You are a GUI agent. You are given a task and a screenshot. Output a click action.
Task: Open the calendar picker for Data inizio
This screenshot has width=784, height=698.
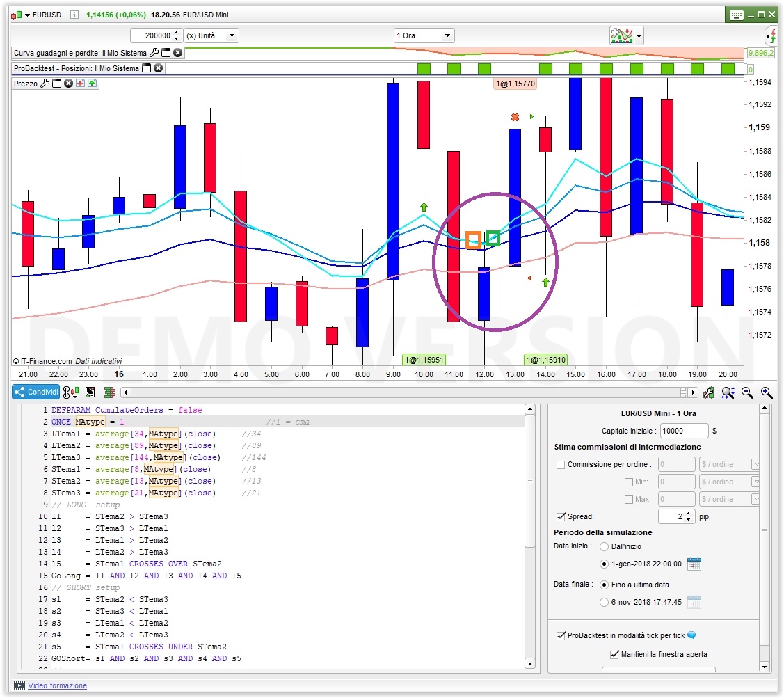coord(694,564)
